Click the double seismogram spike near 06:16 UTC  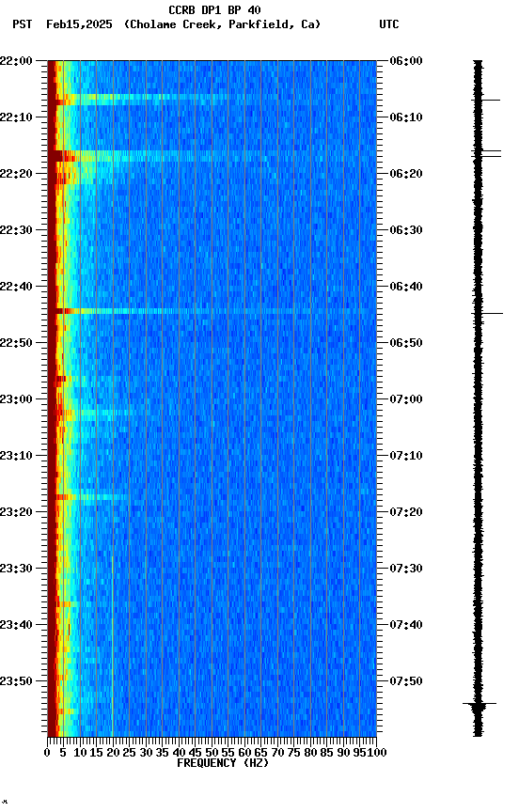(x=486, y=153)
